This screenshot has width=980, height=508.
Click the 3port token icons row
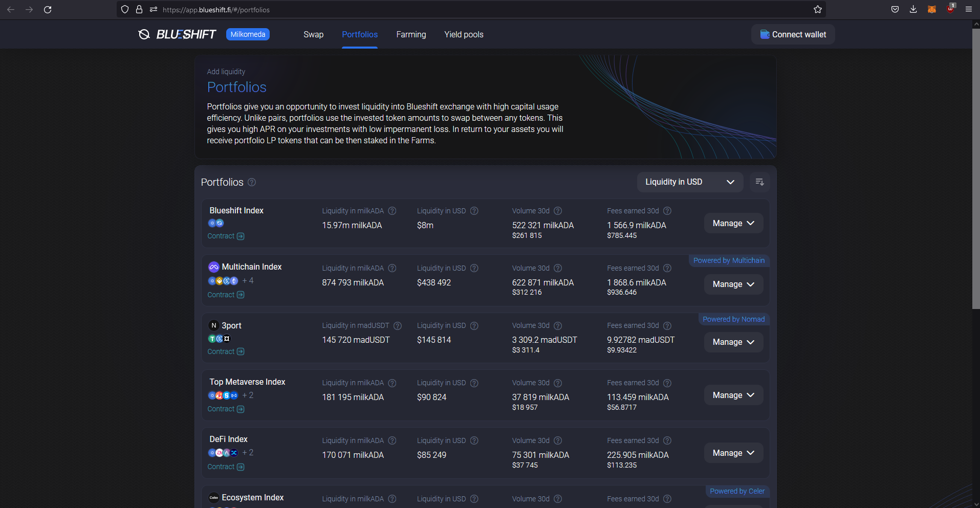(x=220, y=339)
